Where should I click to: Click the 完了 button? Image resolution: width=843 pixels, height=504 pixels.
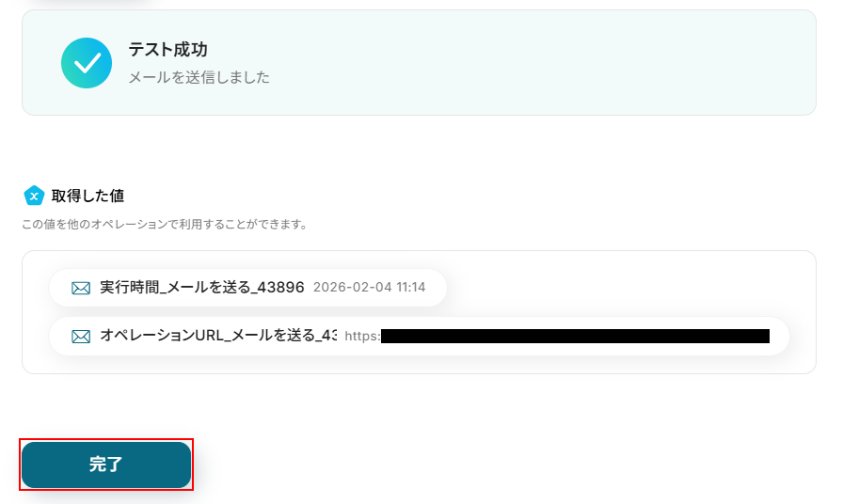[x=106, y=465]
